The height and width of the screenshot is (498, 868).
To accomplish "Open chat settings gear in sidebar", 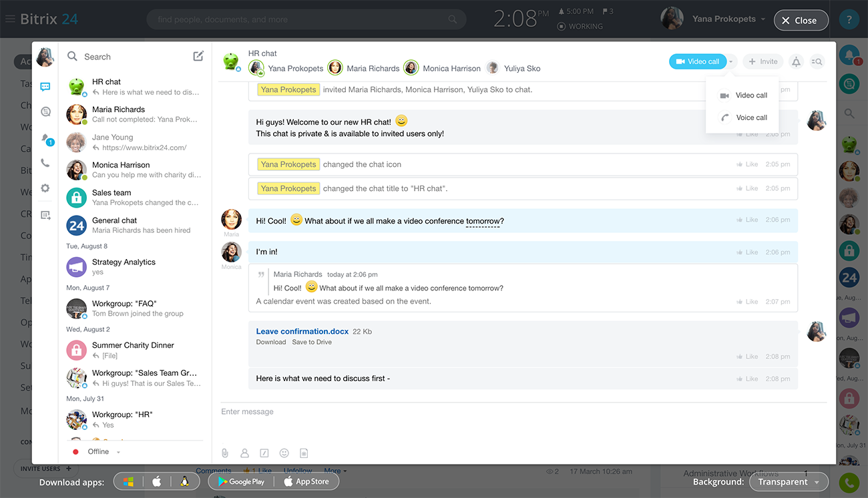I will (45, 188).
